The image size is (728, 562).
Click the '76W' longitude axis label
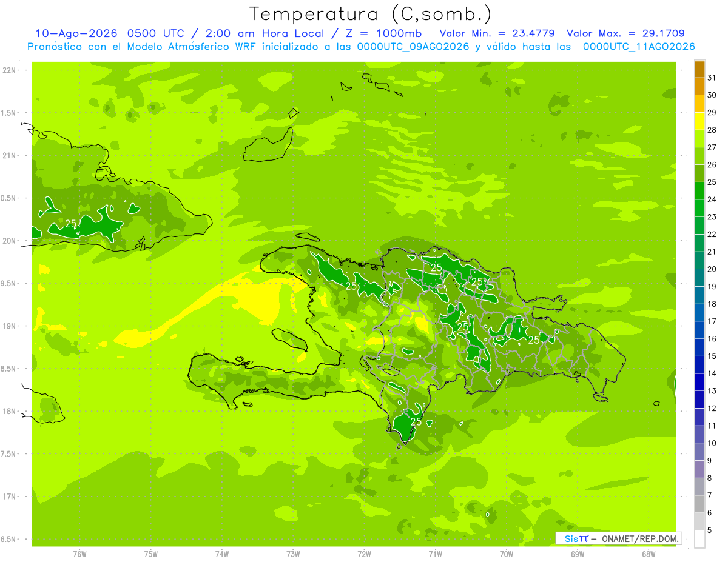click(x=79, y=554)
